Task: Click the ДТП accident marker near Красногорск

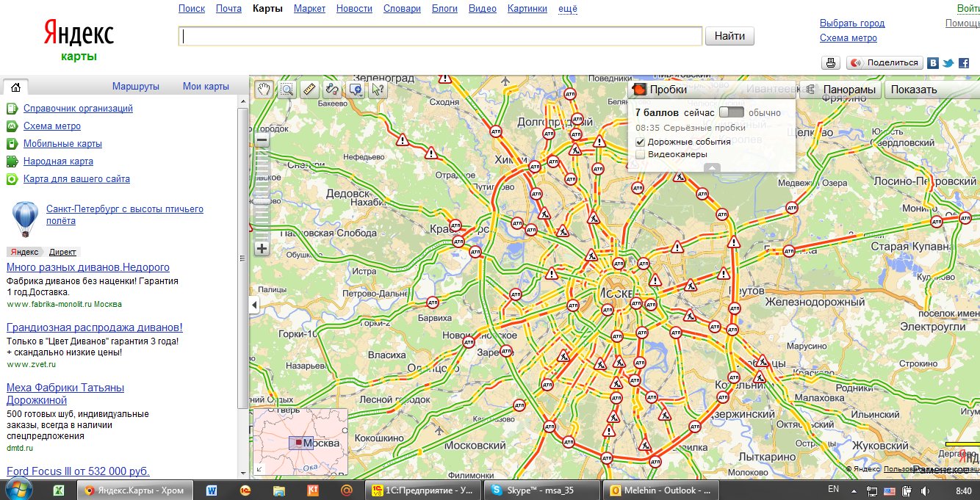Action: tap(455, 225)
